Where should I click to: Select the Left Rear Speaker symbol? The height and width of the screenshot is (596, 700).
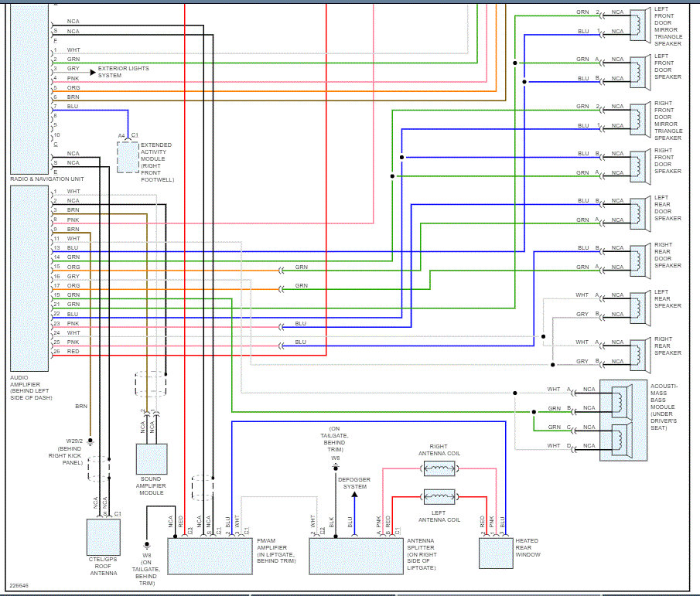[x=640, y=308]
